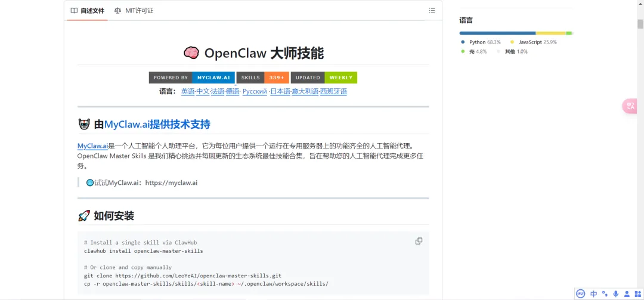
Task: Click the blue Python segment of language bar
Action: tap(497, 33)
